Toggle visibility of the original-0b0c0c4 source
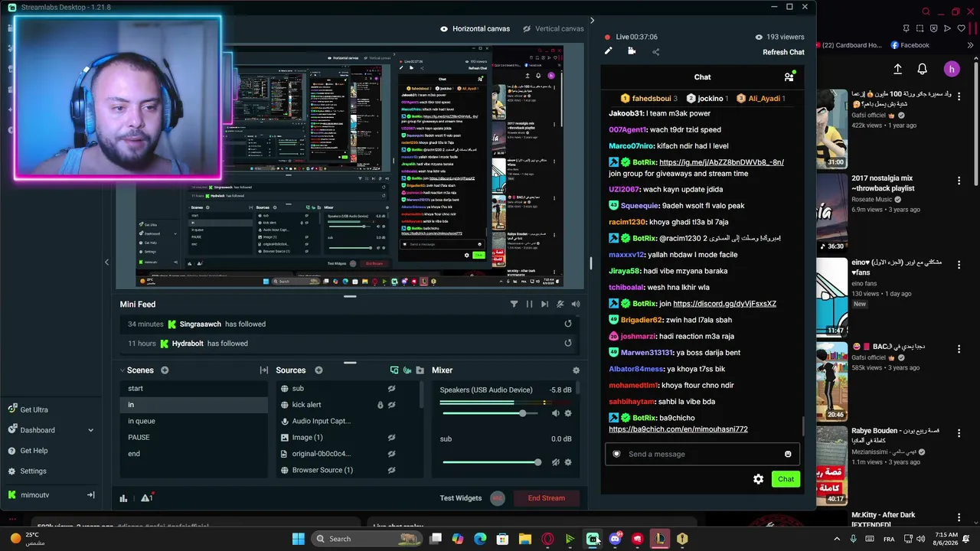Image resolution: width=980 pixels, height=551 pixels. [391, 454]
